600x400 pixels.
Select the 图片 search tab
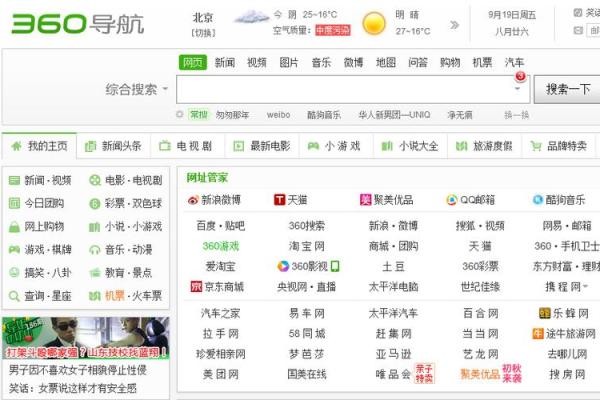click(x=289, y=62)
